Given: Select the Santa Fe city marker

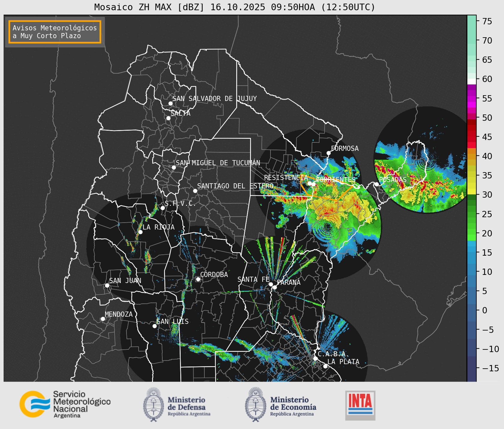Looking at the screenshot, I should click(271, 284).
